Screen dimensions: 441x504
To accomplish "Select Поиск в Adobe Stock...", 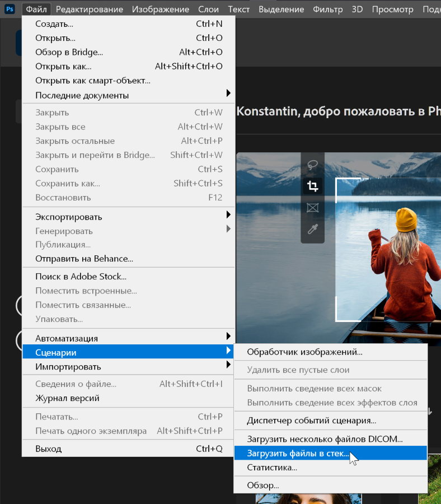I will (x=129, y=277).
